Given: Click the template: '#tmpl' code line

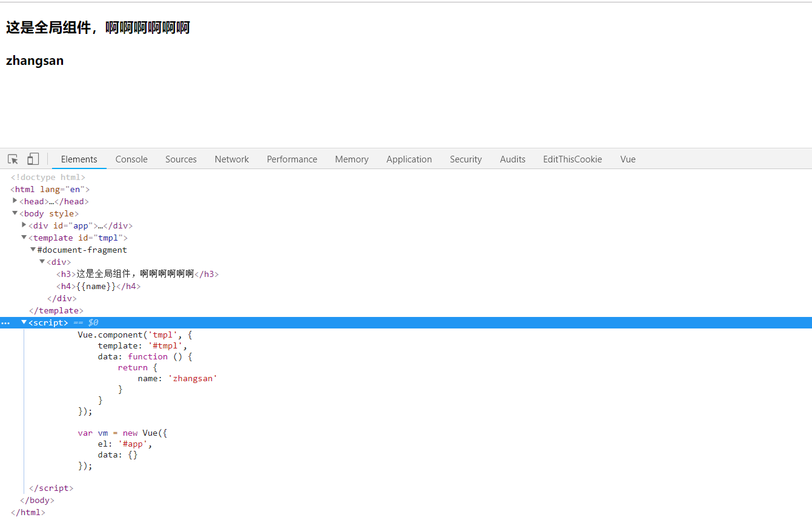Looking at the screenshot, I should 142,345.
